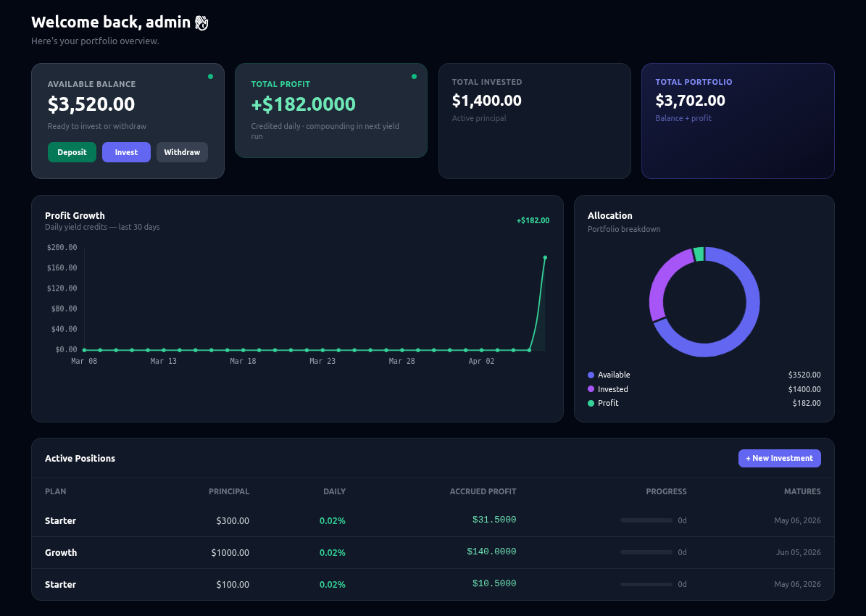Open the + New Investment form
The image size is (866, 616).
tap(780, 458)
